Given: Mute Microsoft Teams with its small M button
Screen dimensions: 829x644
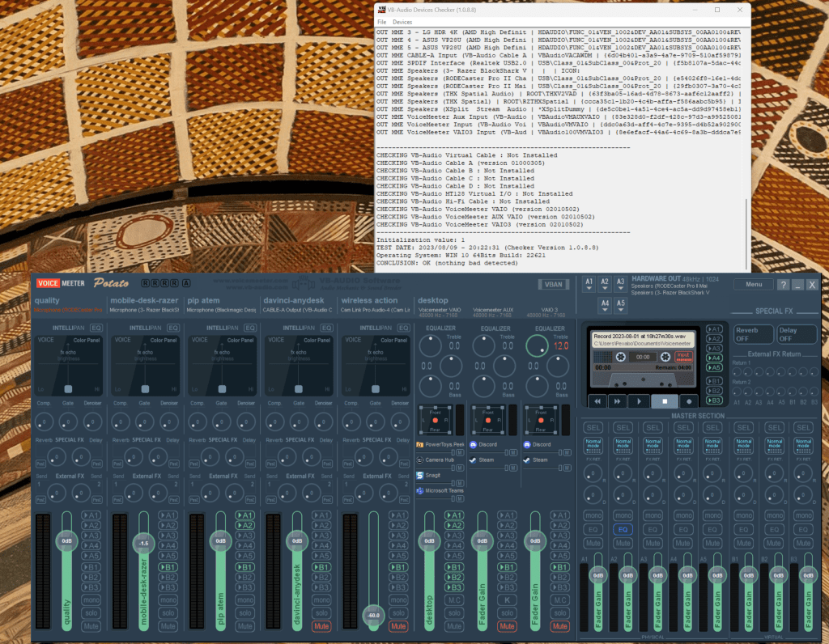Looking at the screenshot, I should [460, 498].
